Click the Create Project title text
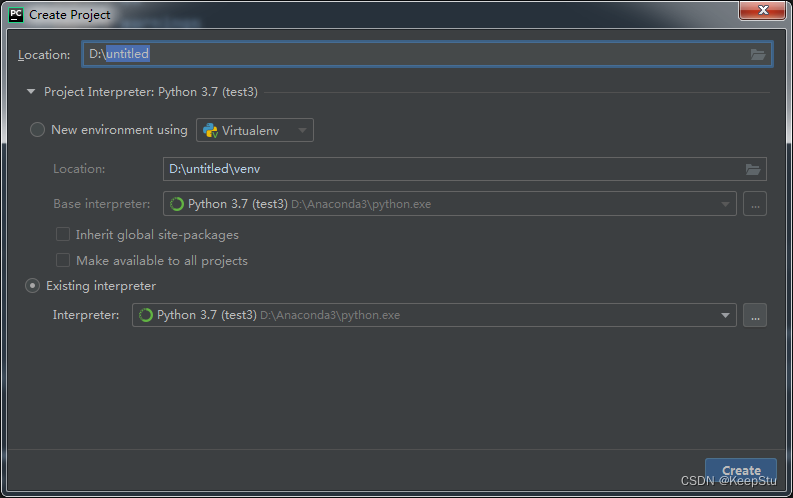 [x=69, y=15]
